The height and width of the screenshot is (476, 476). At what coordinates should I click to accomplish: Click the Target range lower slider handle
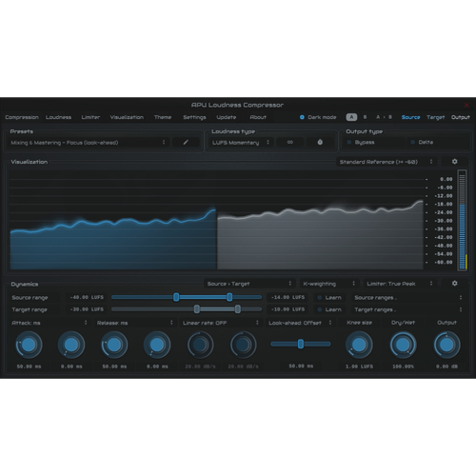(x=197, y=309)
